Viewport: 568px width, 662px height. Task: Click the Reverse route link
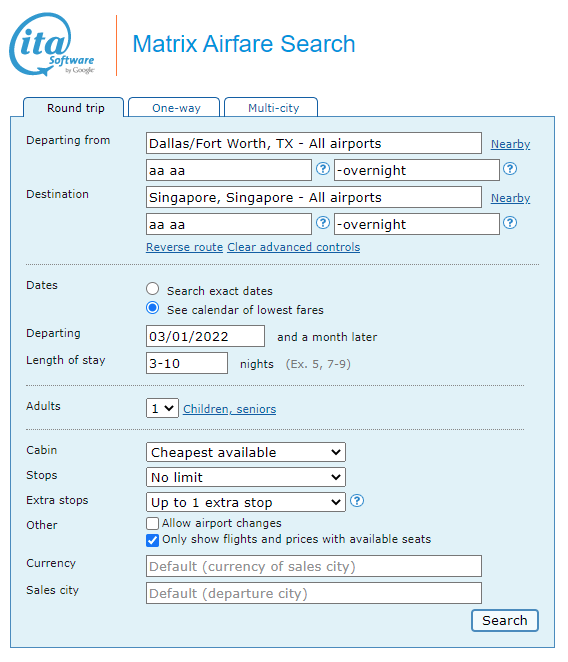click(x=185, y=247)
